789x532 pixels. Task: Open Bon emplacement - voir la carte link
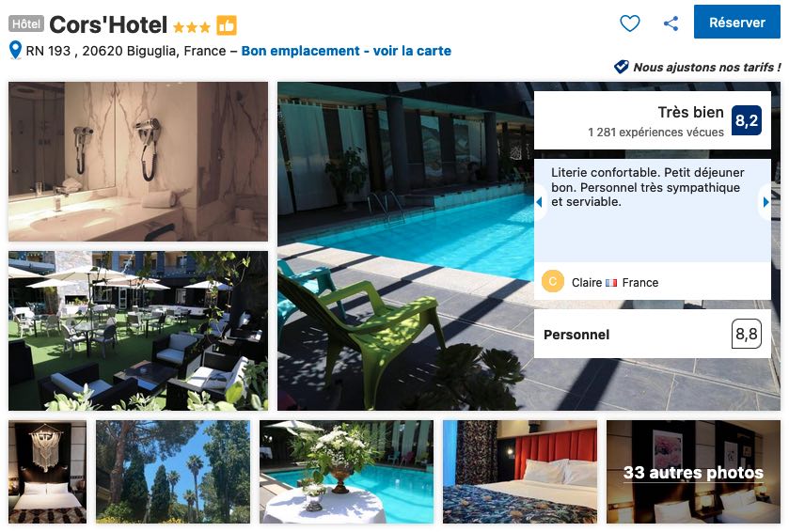click(x=346, y=51)
